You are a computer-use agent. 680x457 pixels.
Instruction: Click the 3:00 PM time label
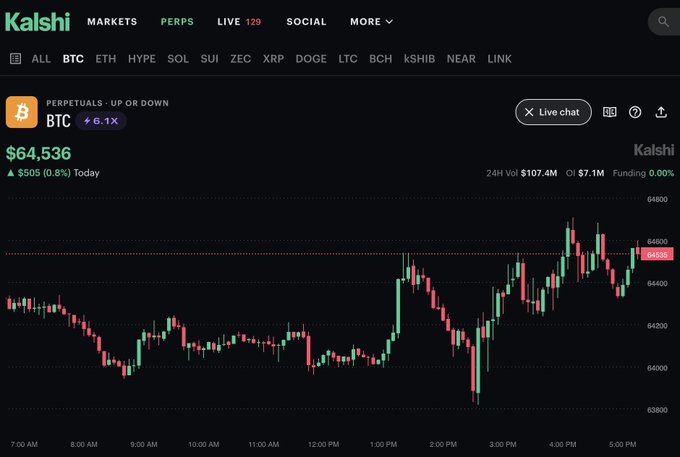tap(503, 444)
